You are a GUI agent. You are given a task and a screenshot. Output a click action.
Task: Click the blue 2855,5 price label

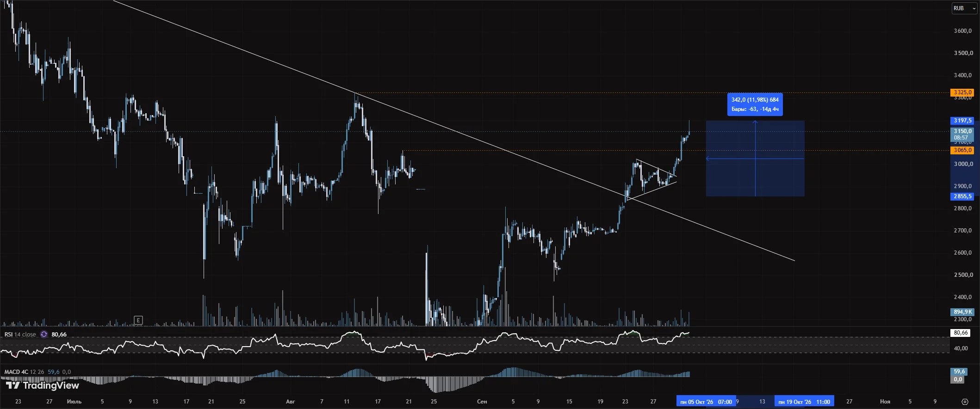(962, 196)
